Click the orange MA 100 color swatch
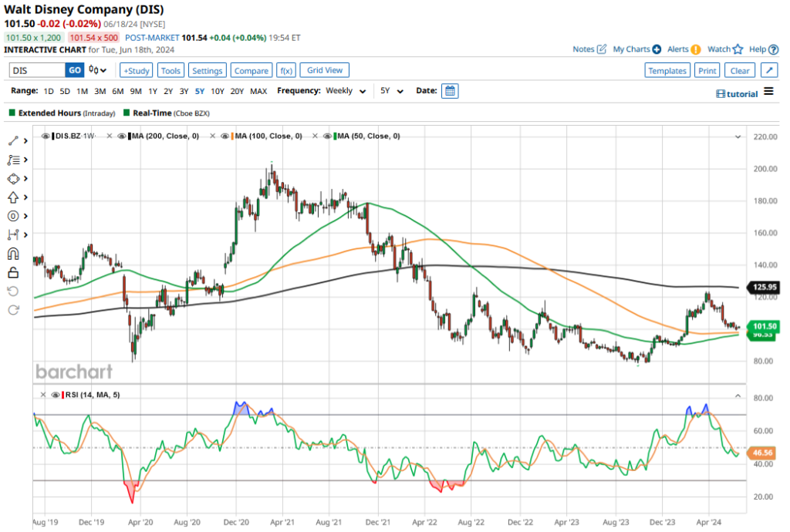The image size is (790, 532). click(233, 136)
